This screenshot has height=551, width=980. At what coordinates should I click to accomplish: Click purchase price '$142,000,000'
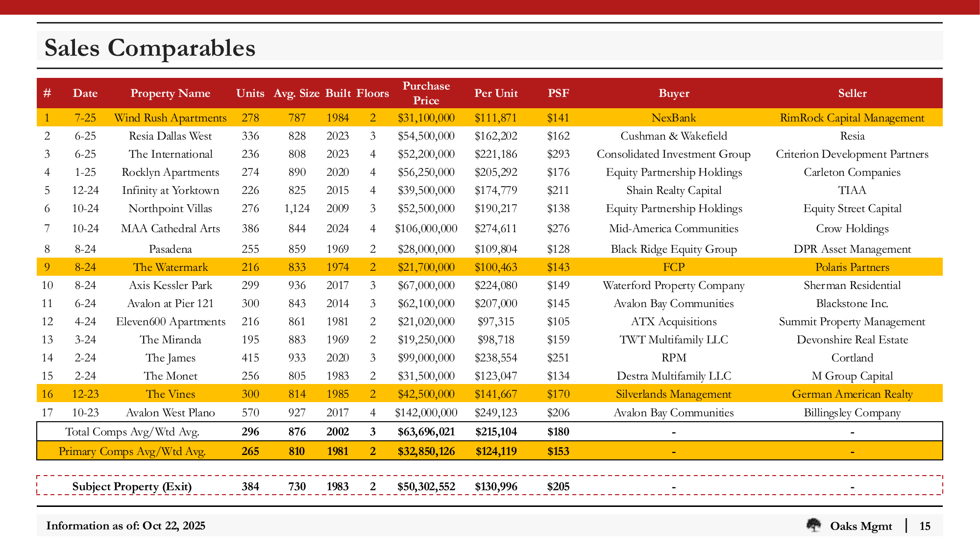pos(426,412)
